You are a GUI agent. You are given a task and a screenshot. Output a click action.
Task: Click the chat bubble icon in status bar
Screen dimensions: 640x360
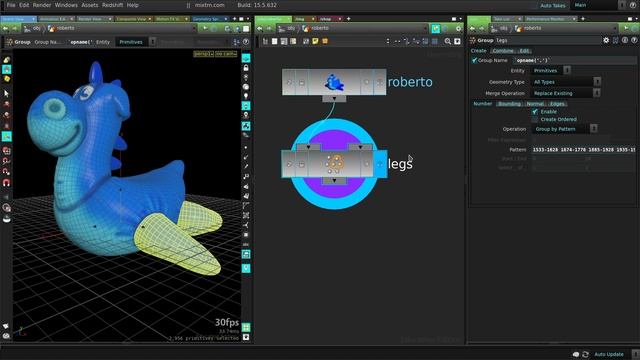(576, 354)
